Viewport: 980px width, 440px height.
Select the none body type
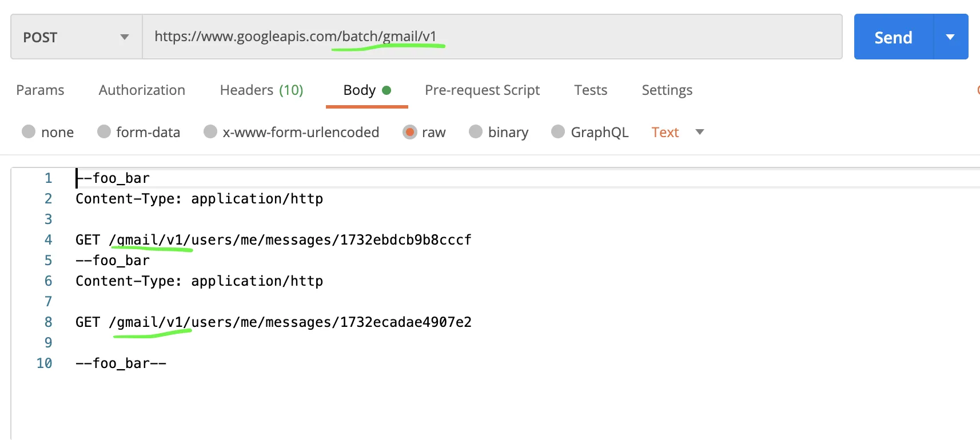tap(29, 132)
